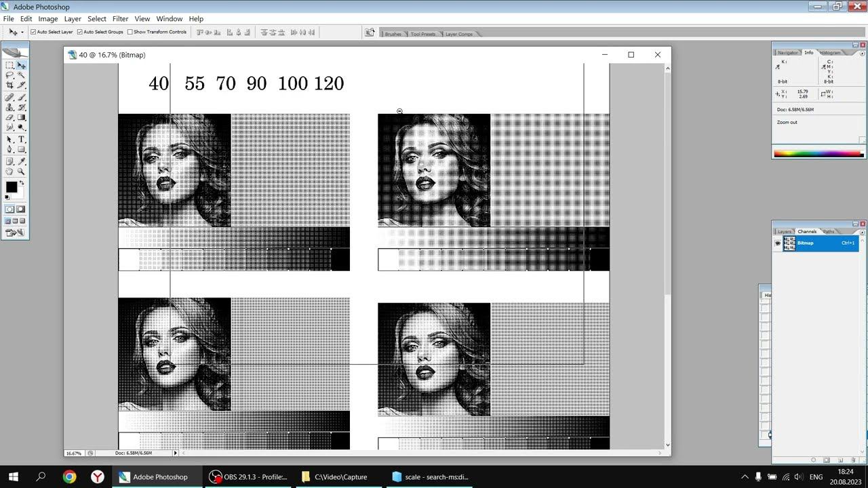Select the Rectangle shape tool

21,148
